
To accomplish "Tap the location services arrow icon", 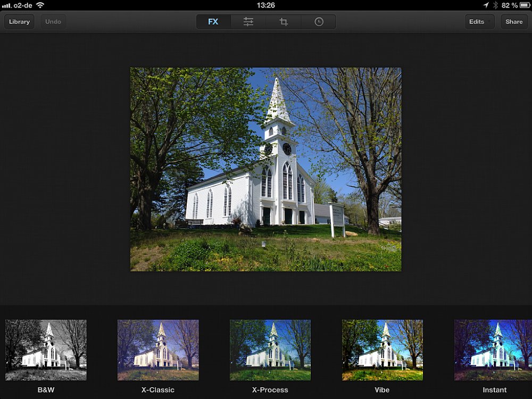I will coord(486,5).
